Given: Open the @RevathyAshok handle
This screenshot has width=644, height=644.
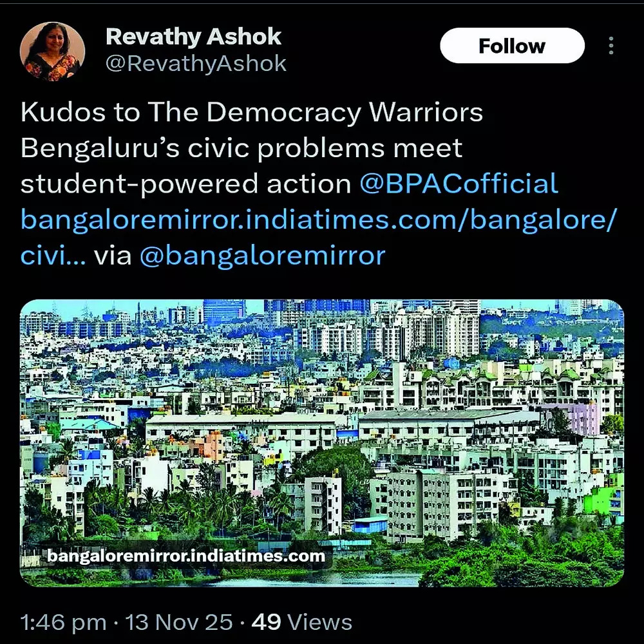Looking at the screenshot, I should pyautogui.click(x=196, y=64).
